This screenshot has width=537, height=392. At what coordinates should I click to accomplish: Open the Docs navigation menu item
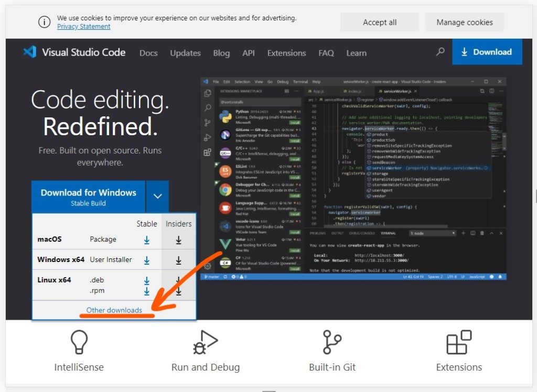[x=148, y=53]
